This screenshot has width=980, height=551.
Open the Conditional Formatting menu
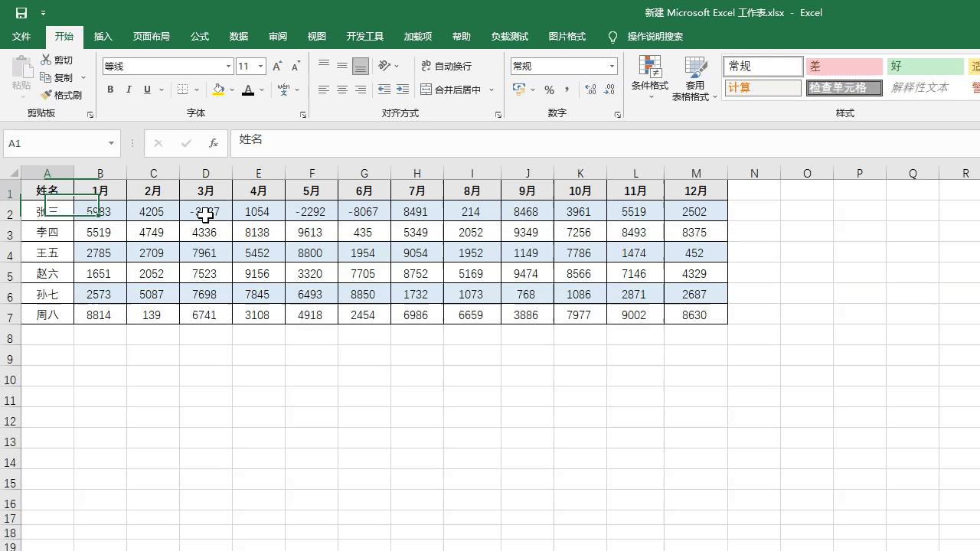tap(649, 77)
